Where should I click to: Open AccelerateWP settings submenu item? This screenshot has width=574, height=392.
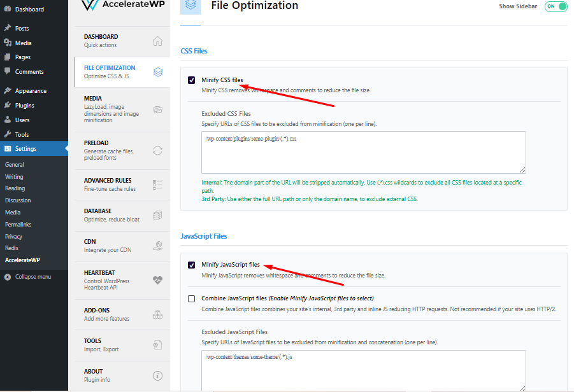(22, 260)
